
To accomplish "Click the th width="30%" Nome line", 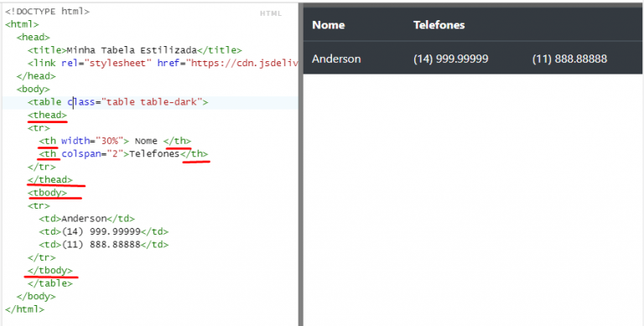I will [x=115, y=141].
